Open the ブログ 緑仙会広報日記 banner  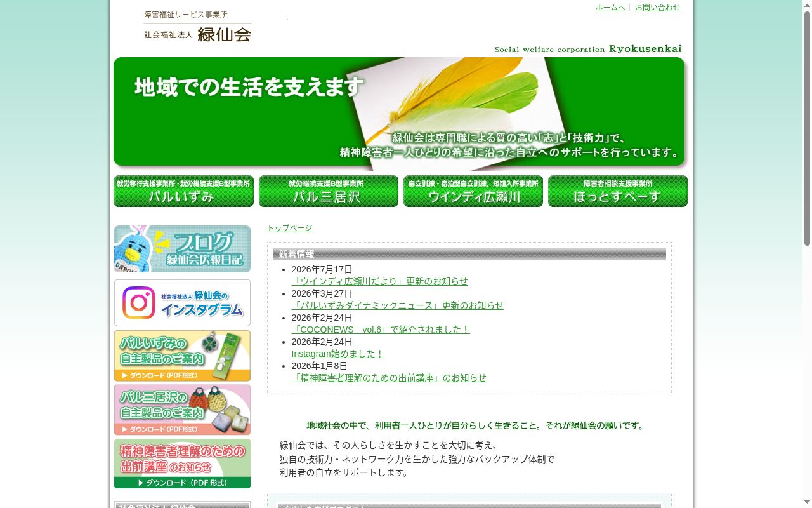[x=182, y=249]
